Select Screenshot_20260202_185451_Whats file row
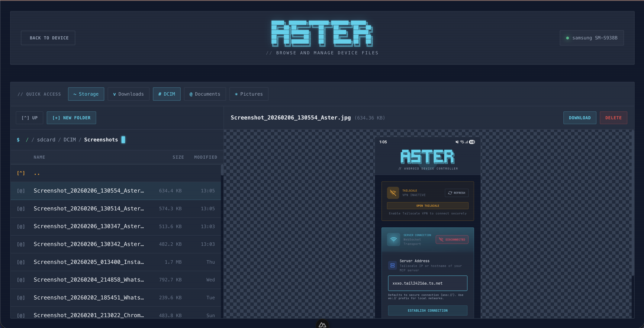644x328 pixels. (x=116, y=298)
